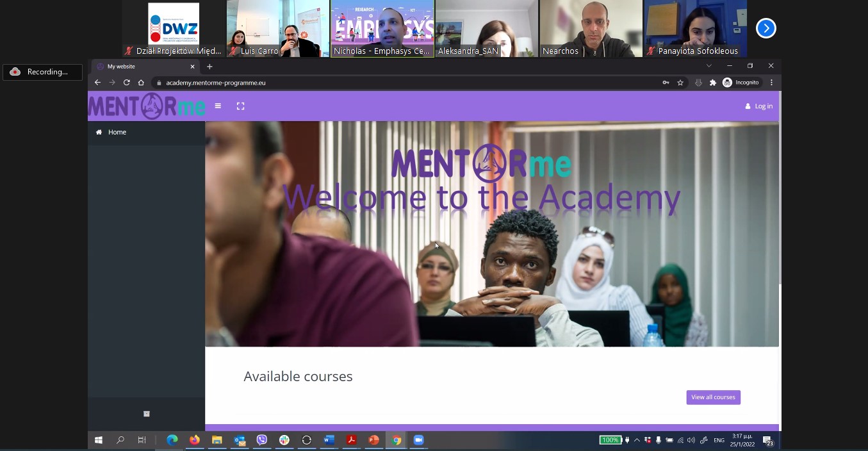Select Nicholas - Emphasys participant tile

point(382,29)
